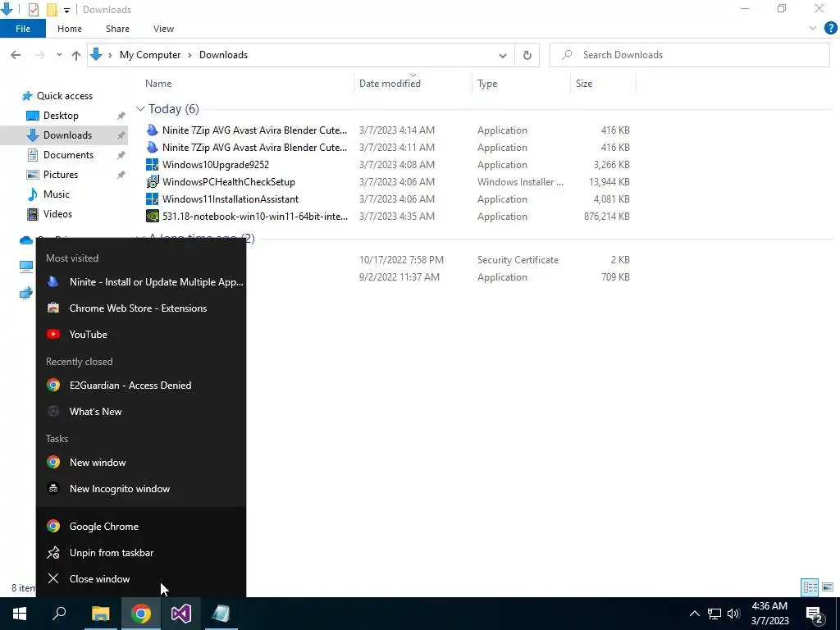This screenshot has width=840, height=630.
Task: Select Ninite file modified at 4:14 AM
Action: click(x=254, y=130)
